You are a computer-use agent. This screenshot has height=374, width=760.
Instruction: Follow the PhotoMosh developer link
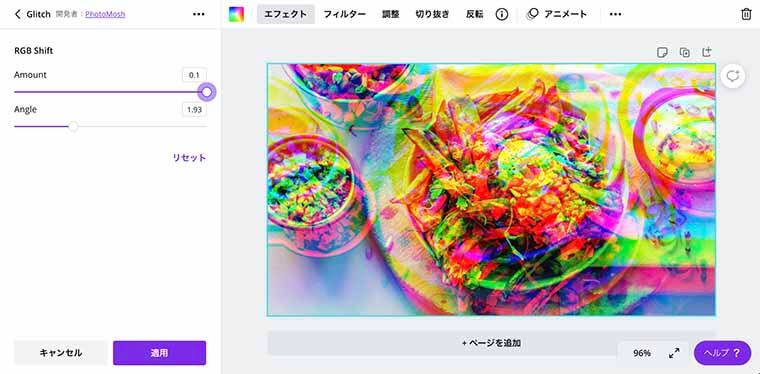[105, 14]
